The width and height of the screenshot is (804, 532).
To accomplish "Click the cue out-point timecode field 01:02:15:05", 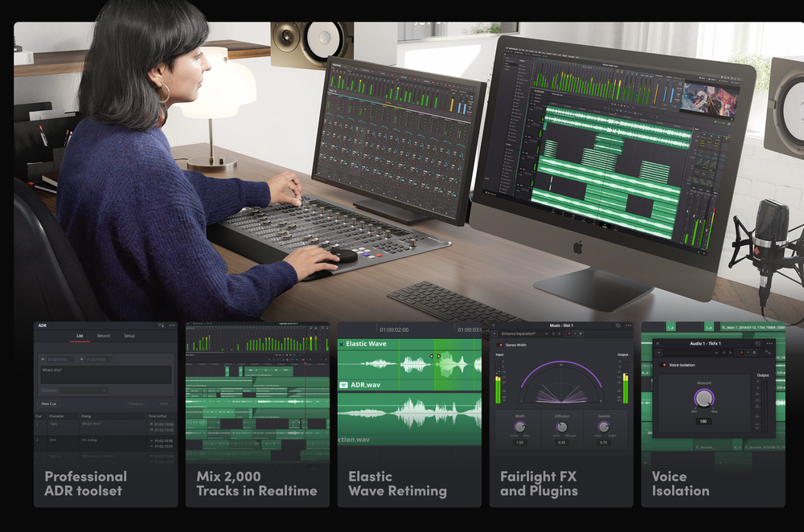I will point(98,359).
